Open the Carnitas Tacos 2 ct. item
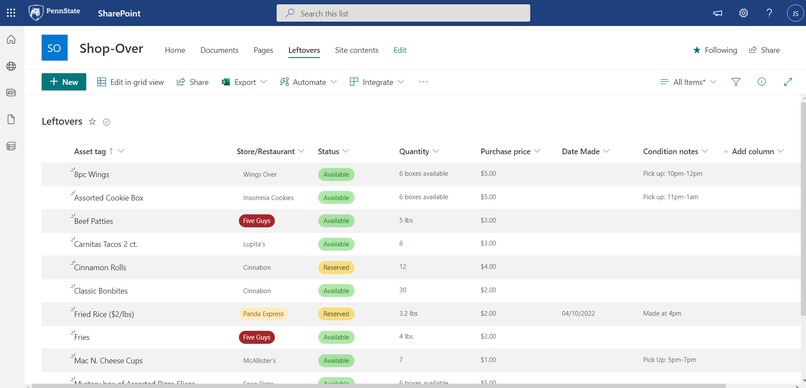806x388 pixels. click(106, 245)
